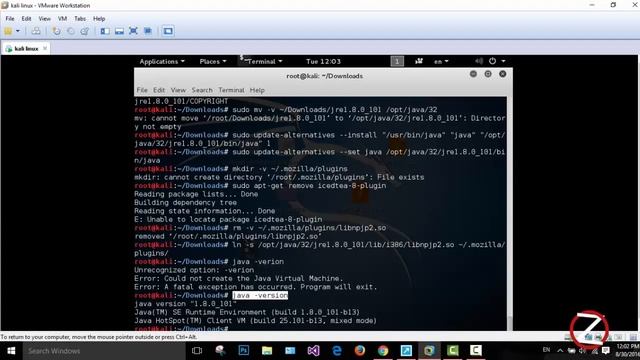
Task: Click 'Building dependency tree' line
Action: 185,202
